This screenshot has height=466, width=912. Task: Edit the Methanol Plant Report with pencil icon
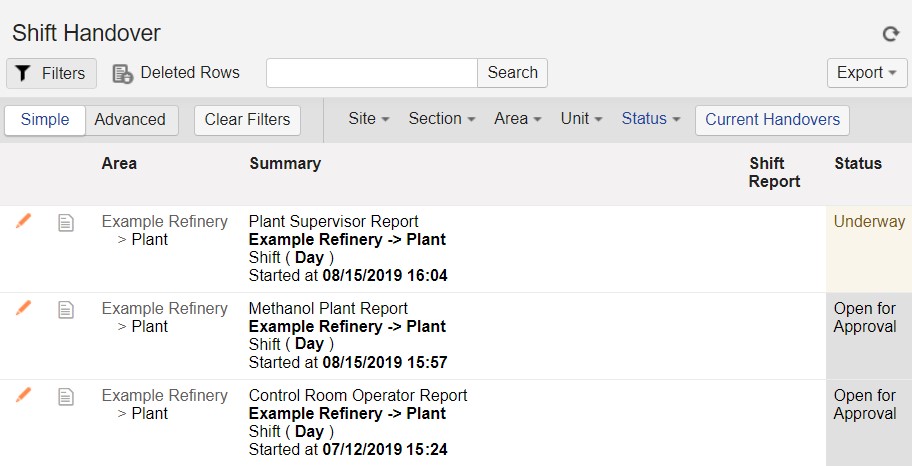pyautogui.click(x=23, y=308)
